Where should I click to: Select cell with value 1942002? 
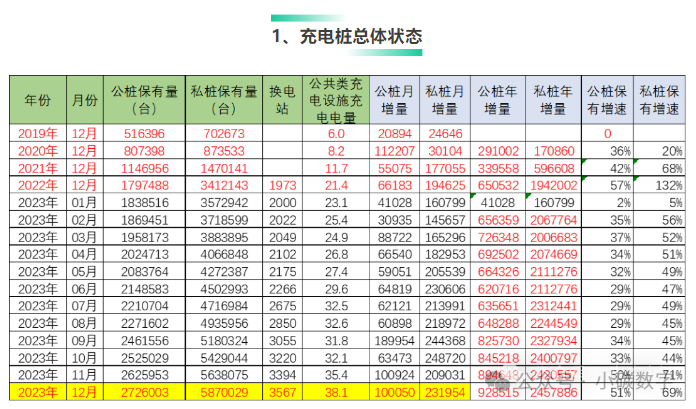coord(553,185)
